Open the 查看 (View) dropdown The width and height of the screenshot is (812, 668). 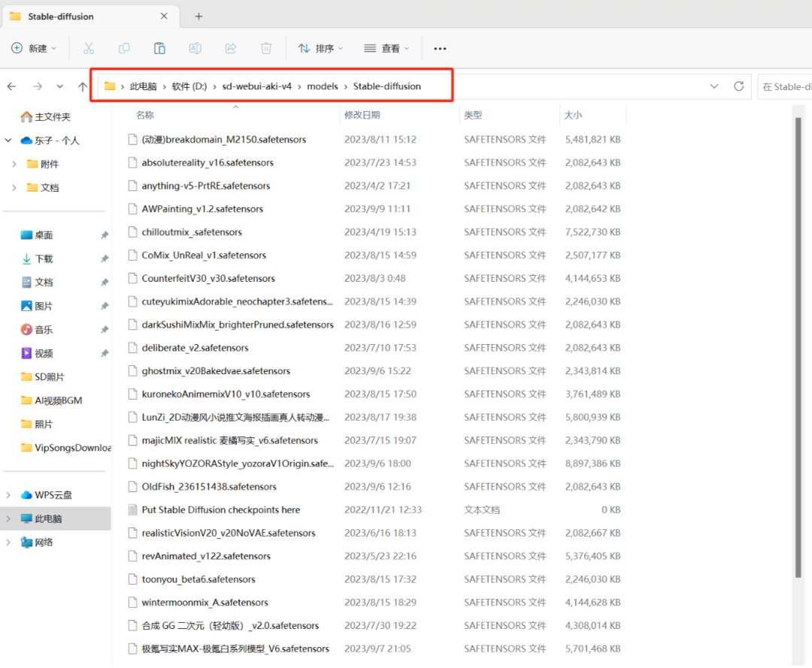pos(386,49)
